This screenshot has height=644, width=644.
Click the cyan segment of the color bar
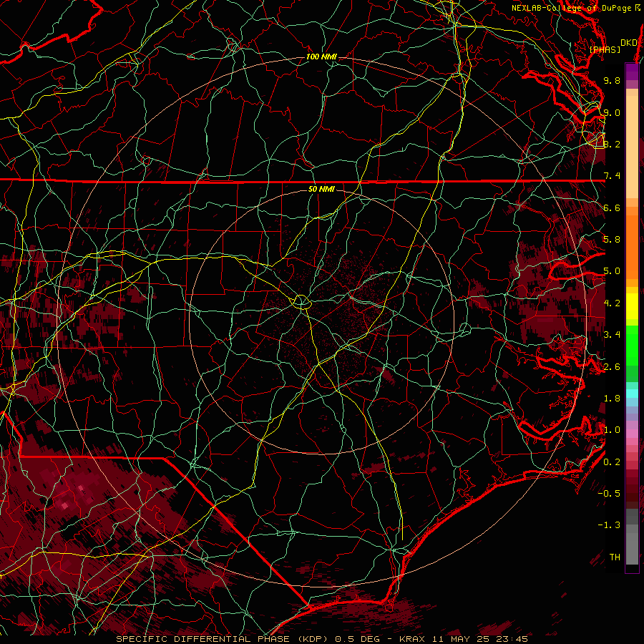click(632, 394)
